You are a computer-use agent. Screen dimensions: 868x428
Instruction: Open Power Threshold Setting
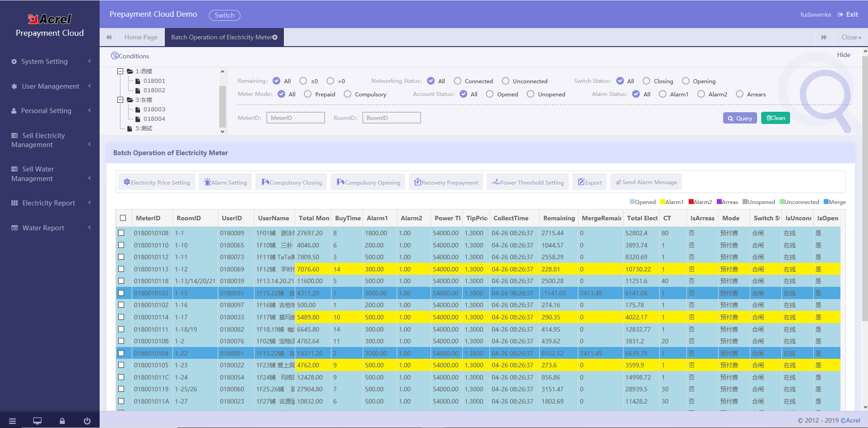pyautogui.click(x=528, y=182)
